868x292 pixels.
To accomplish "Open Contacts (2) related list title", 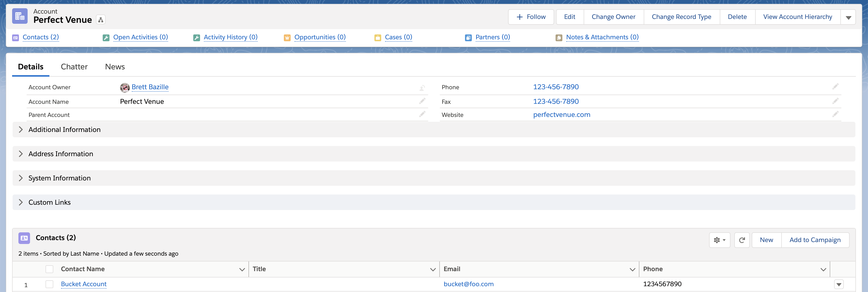I will pyautogui.click(x=56, y=238).
